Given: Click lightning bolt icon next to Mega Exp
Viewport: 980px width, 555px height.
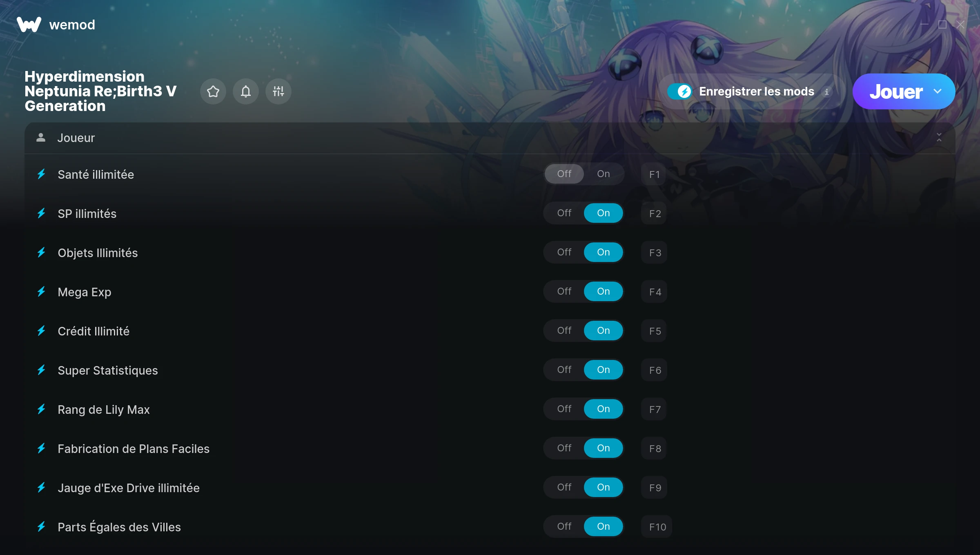Looking at the screenshot, I should click(x=41, y=292).
